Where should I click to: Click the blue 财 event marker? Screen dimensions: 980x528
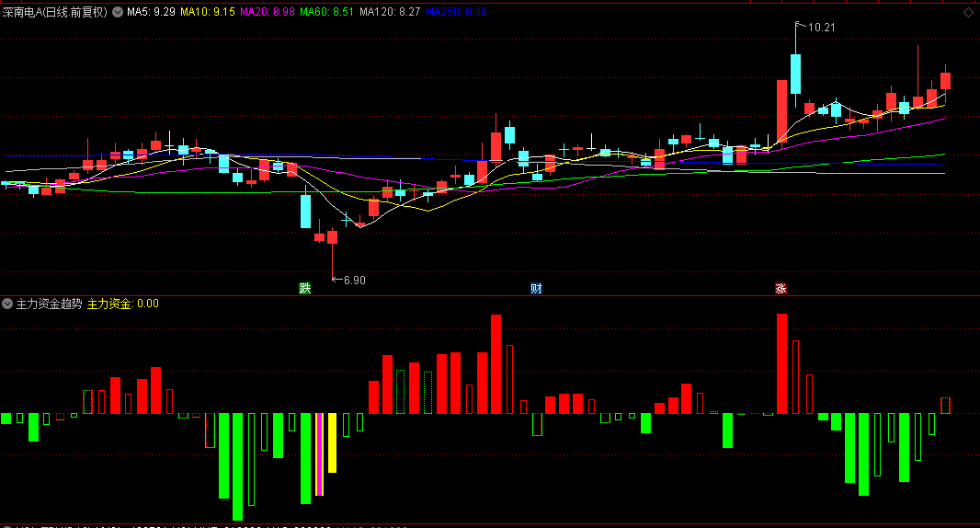(x=536, y=289)
